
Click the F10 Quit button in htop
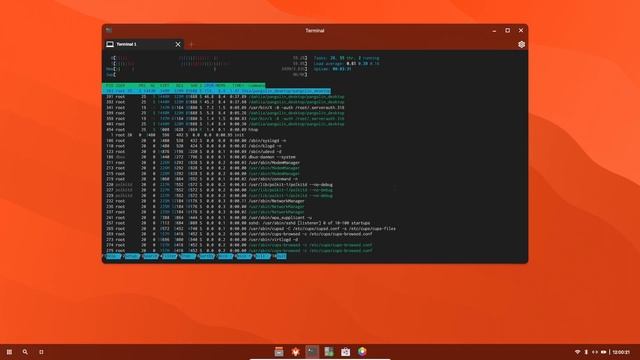point(280,256)
